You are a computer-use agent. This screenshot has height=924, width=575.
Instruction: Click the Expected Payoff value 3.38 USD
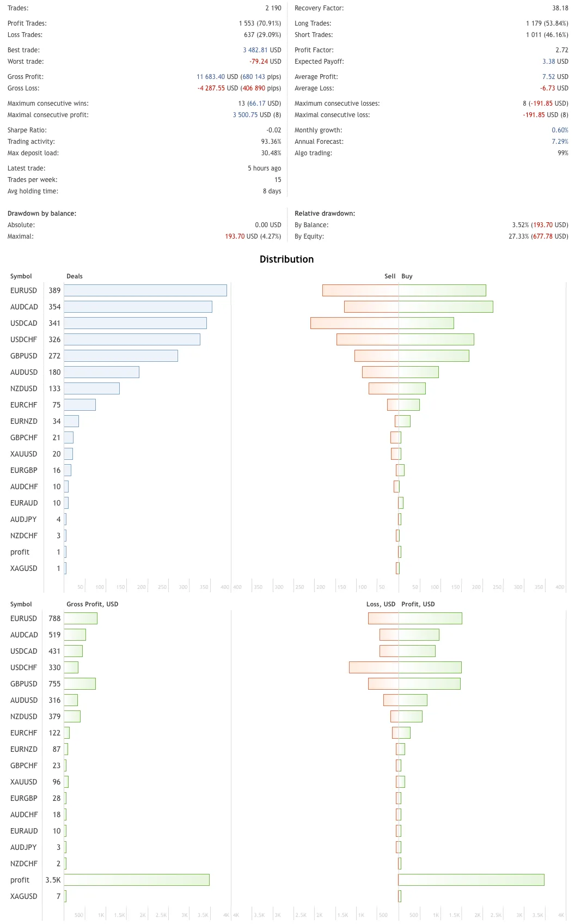[x=555, y=62]
